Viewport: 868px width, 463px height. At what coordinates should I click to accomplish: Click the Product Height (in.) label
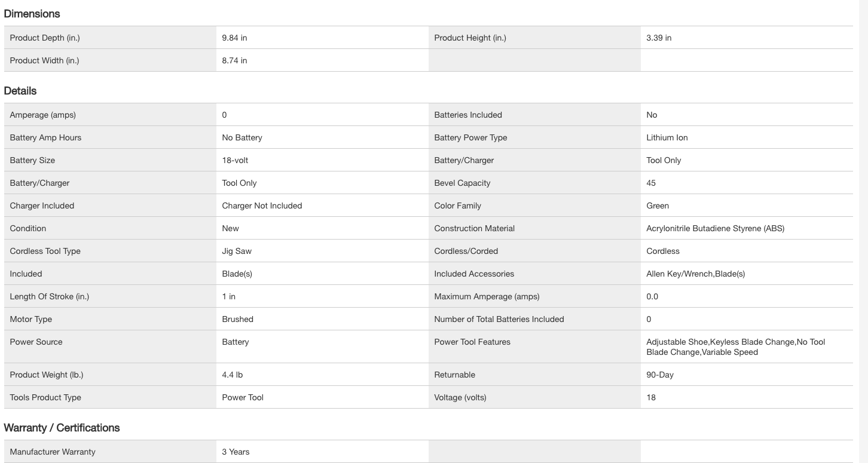coord(470,38)
